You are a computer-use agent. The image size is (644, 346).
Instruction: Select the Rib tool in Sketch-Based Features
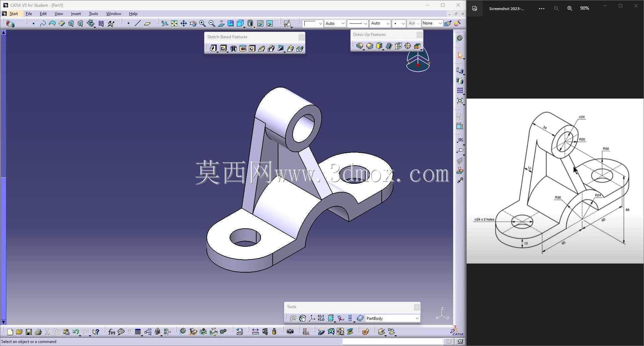coord(262,48)
